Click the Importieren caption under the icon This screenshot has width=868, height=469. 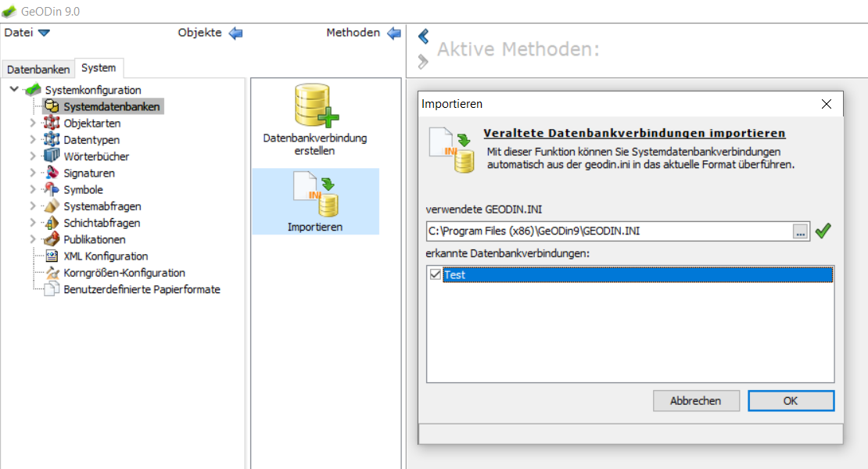pyautogui.click(x=315, y=227)
